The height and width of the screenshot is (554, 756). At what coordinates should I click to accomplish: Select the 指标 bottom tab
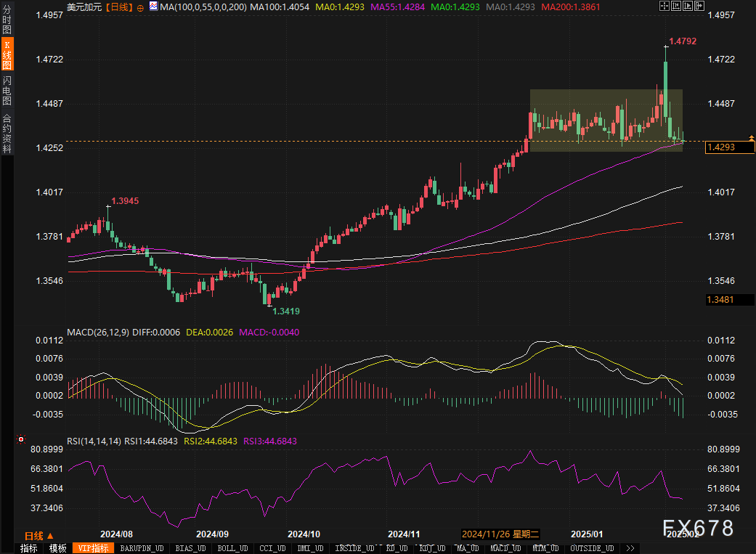tap(29, 548)
